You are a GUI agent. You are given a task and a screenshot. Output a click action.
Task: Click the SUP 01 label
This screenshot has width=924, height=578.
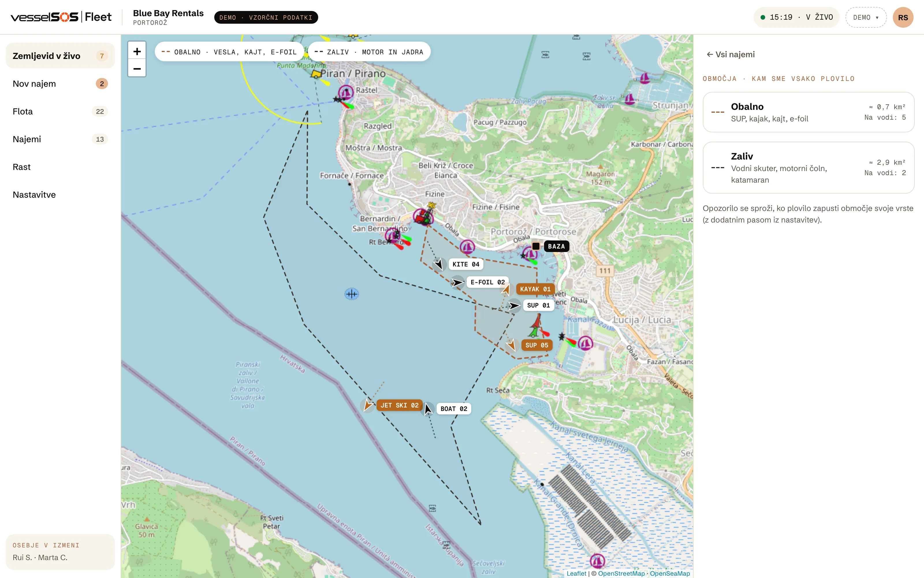538,305
